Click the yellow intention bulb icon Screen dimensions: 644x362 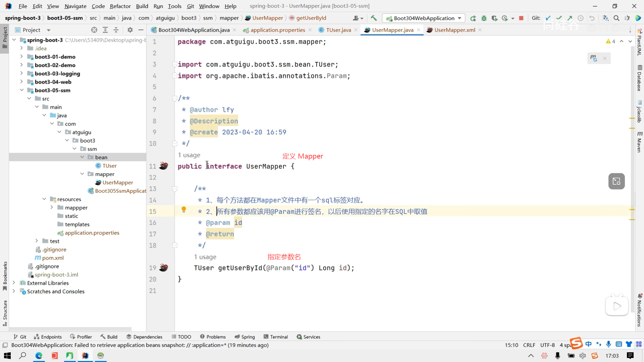point(183,210)
